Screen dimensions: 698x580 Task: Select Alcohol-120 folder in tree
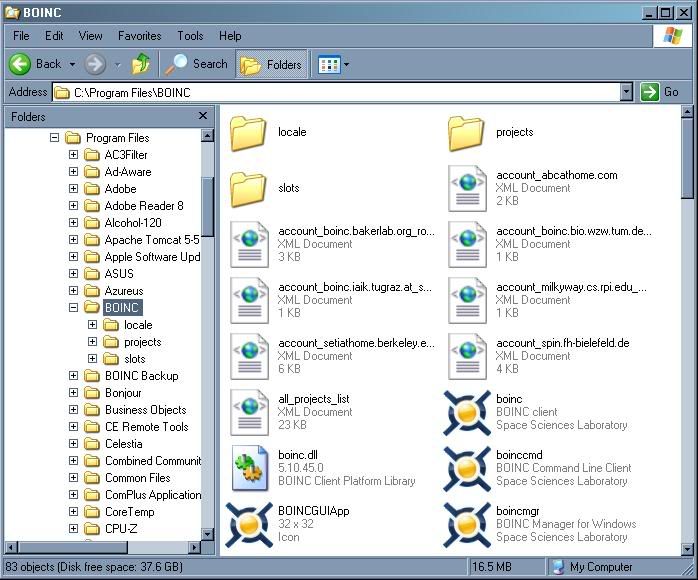click(133, 223)
